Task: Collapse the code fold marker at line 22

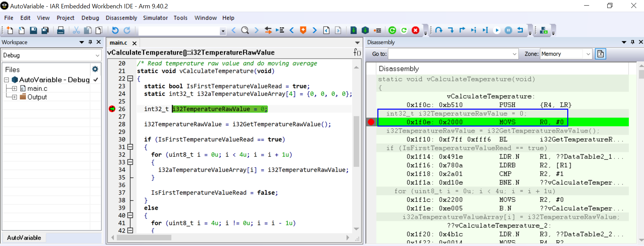Action: click(x=130, y=79)
